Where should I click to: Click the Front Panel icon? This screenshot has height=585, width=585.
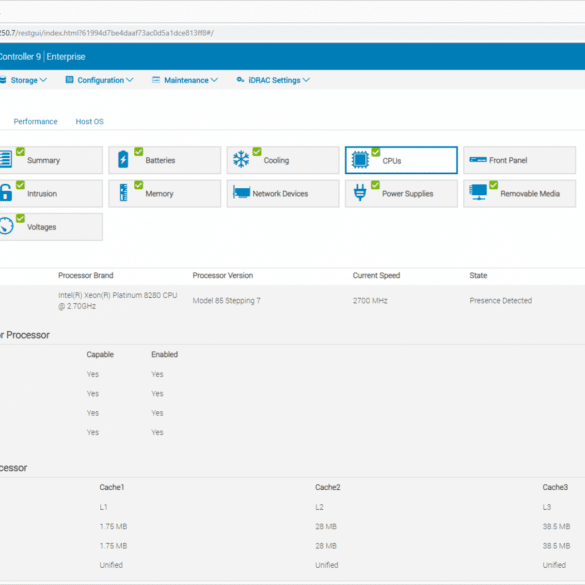478,160
